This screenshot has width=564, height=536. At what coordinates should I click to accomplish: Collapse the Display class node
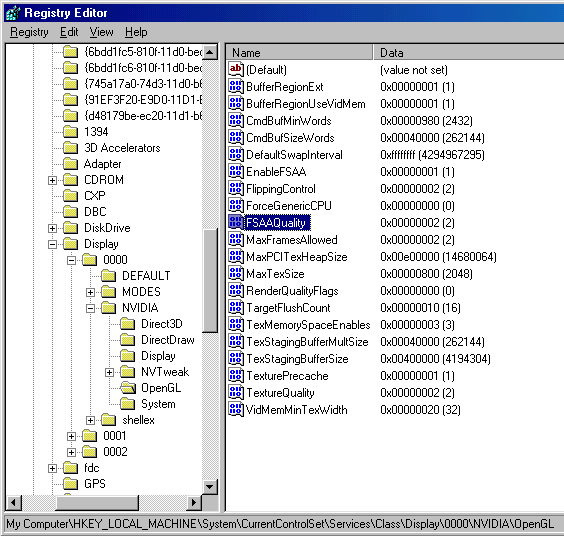[53, 244]
